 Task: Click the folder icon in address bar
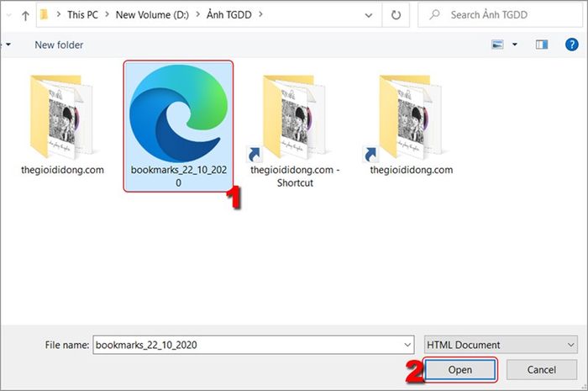pyautogui.click(x=45, y=14)
